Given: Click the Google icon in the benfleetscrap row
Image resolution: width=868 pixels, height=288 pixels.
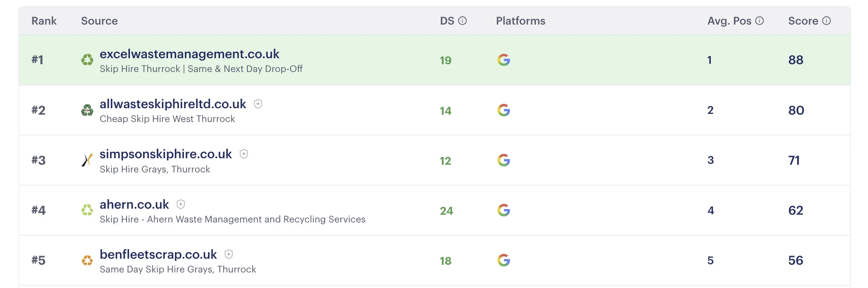Looking at the screenshot, I should point(504,260).
